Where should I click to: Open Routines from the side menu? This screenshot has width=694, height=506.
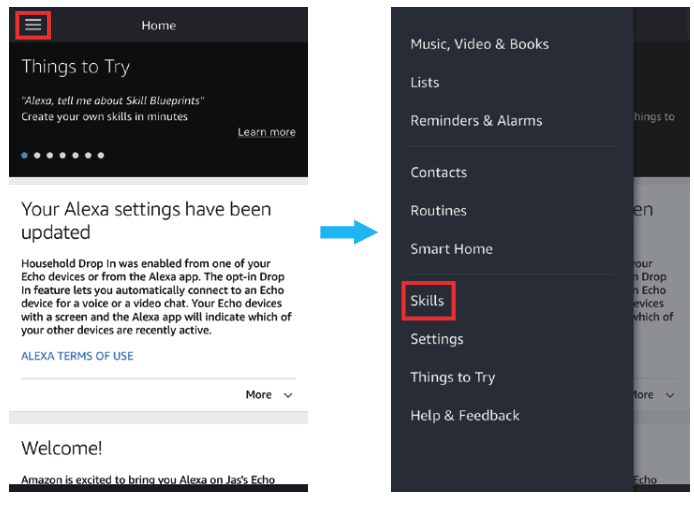pyautogui.click(x=438, y=210)
